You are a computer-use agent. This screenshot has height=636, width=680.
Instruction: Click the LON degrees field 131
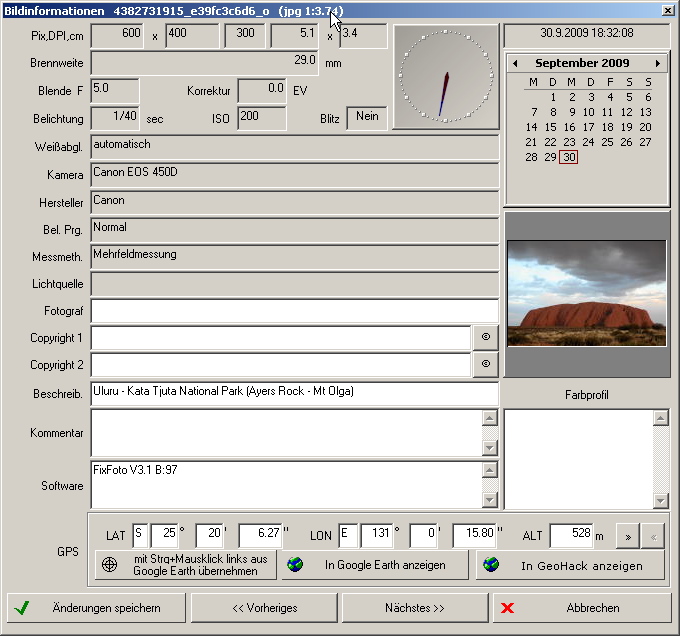click(x=377, y=535)
